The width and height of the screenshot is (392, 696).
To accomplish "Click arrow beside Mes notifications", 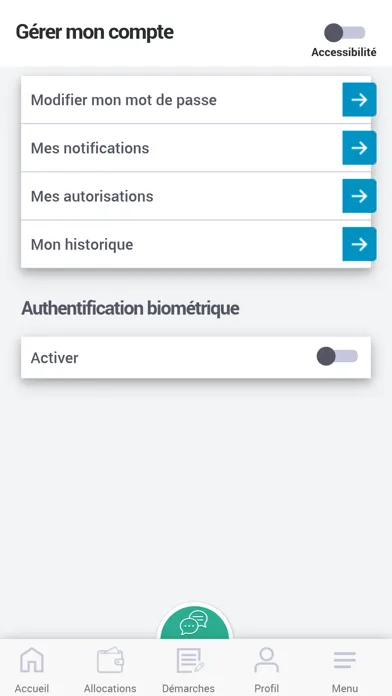I will point(359,148).
